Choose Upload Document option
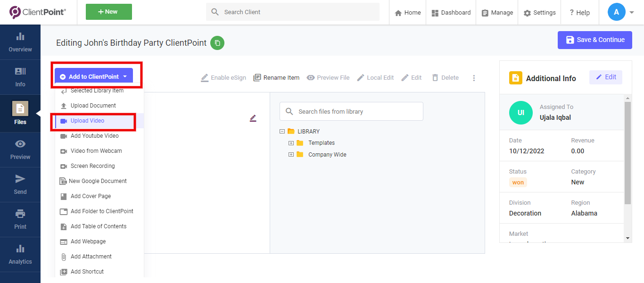 pos(92,106)
